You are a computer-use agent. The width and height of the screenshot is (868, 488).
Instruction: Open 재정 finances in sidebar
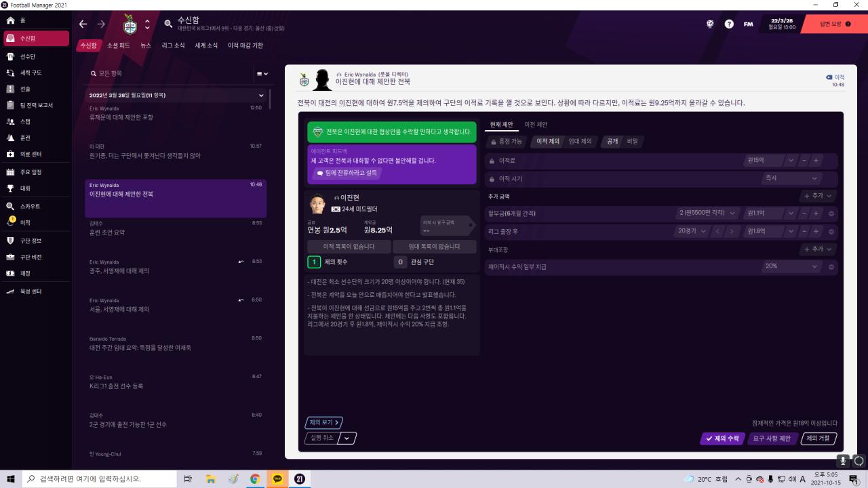coord(35,273)
